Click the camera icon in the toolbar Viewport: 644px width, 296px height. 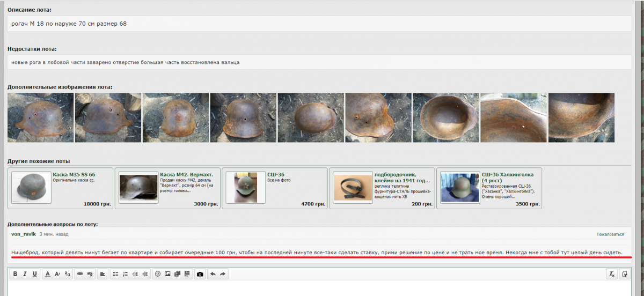coord(200,274)
